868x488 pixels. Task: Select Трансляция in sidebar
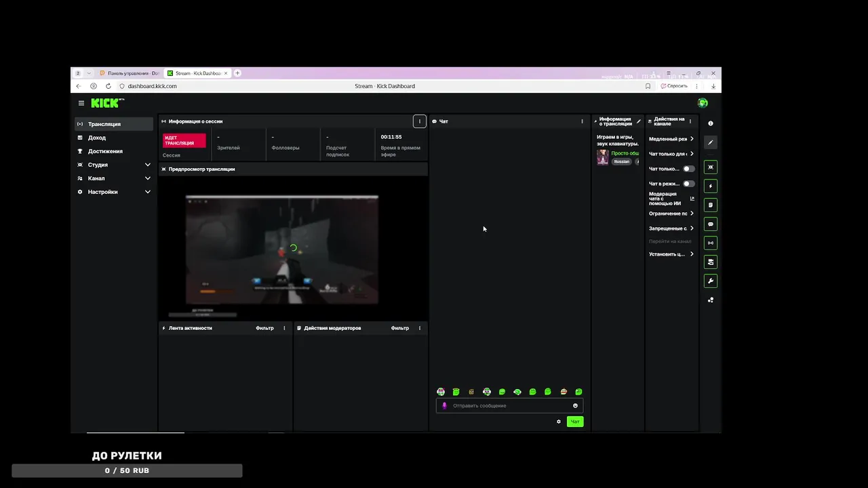coord(115,124)
